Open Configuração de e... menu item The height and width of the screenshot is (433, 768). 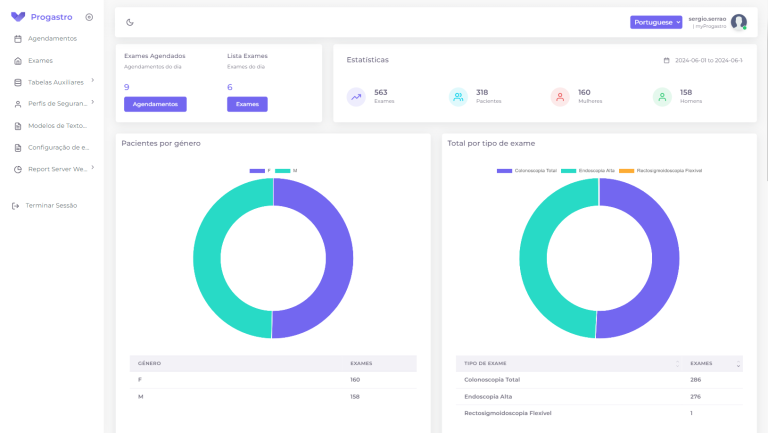point(58,147)
